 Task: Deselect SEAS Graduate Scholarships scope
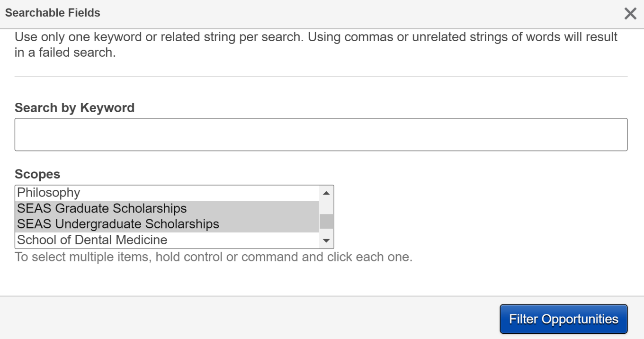pos(102,208)
